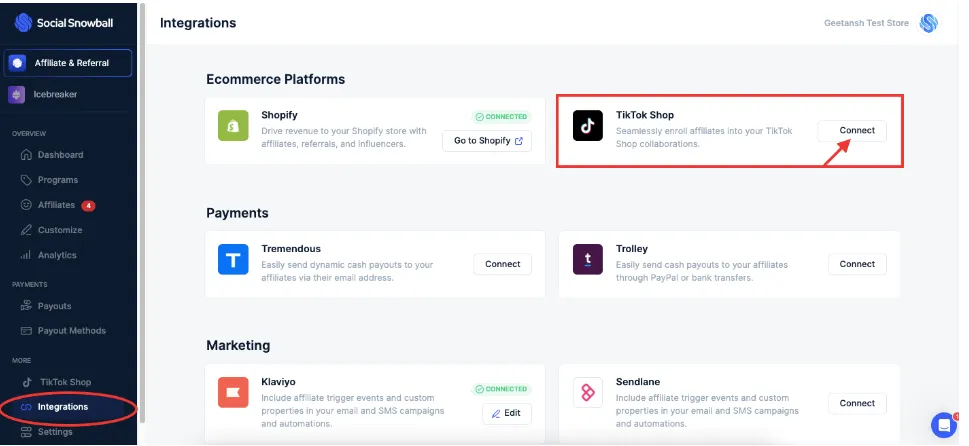Click the Klaviyo card title

[x=278, y=382]
